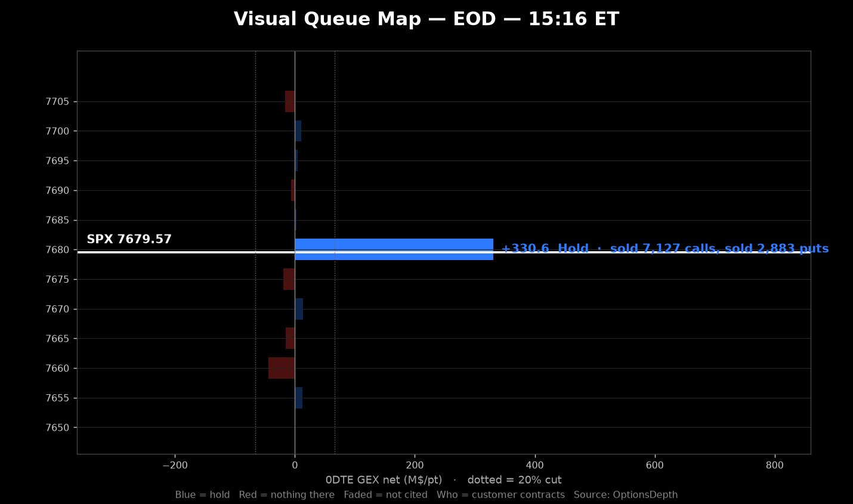This screenshot has width=853, height=504.
Task: Click the x-axis tick label 200
Action: (415, 466)
